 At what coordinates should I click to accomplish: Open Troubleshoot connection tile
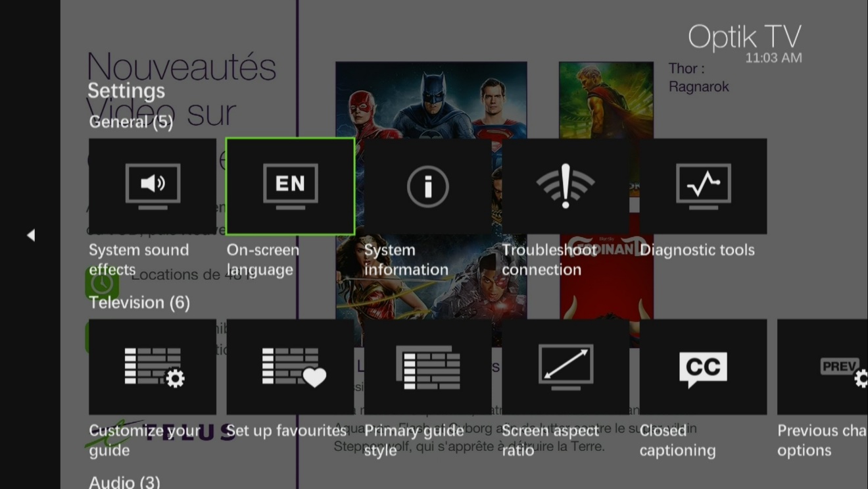pyautogui.click(x=566, y=186)
